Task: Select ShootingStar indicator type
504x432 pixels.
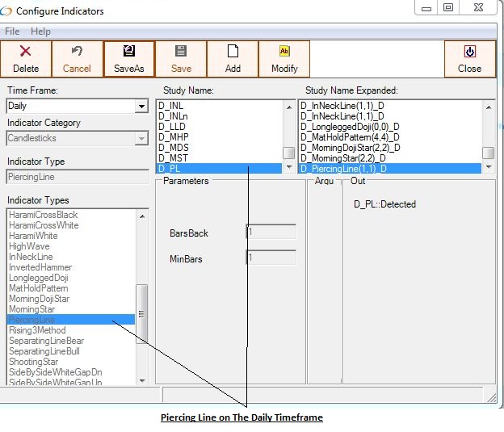Action: click(x=33, y=362)
